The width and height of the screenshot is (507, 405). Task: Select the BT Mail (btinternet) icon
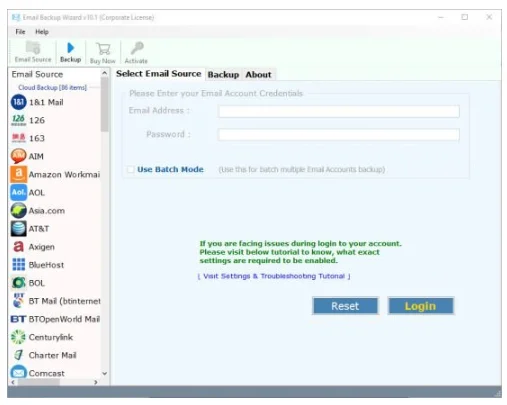[x=19, y=300]
